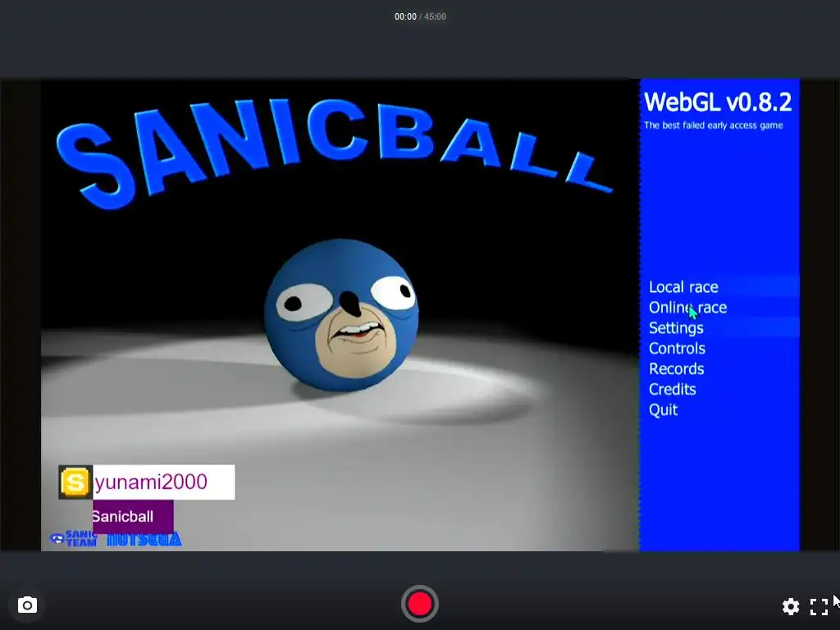The width and height of the screenshot is (840, 630).
Task: Click the WebGL v0.8.2 version text
Action: pos(717,103)
